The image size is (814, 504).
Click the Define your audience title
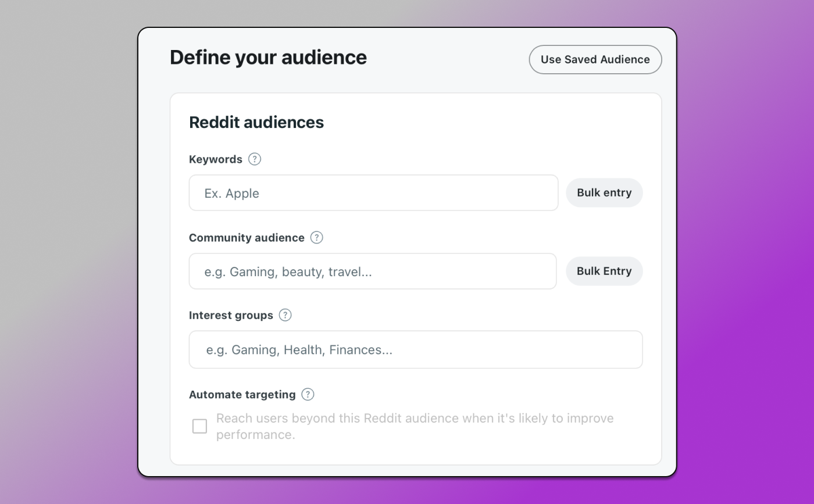(x=268, y=57)
